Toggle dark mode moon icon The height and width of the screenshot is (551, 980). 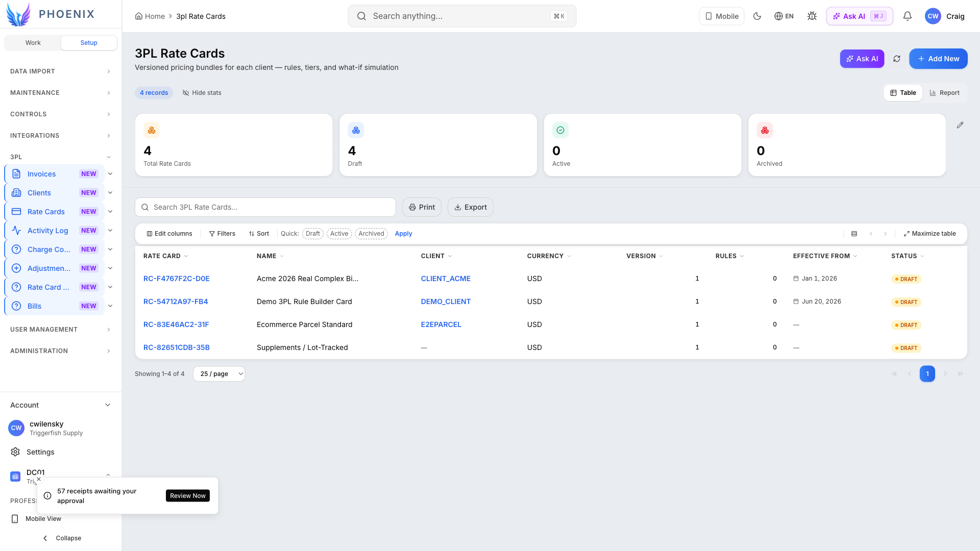click(757, 16)
